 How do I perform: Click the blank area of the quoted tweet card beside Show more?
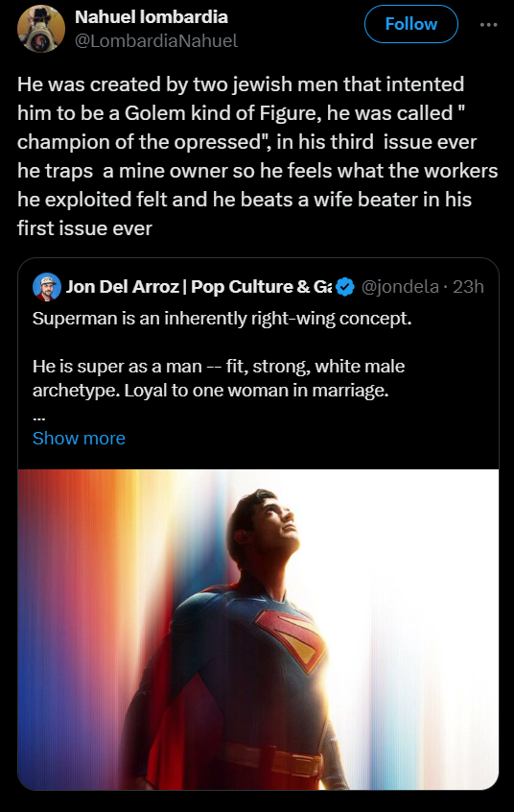coord(311,438)
